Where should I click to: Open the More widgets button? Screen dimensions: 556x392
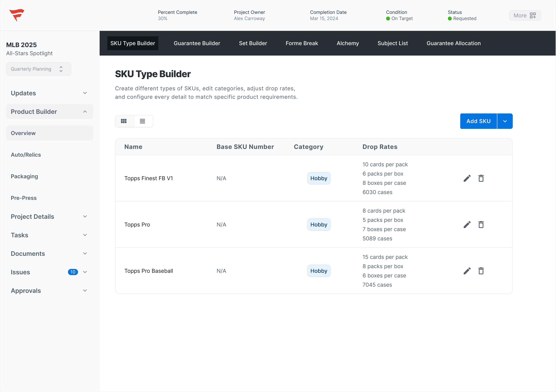525,15
